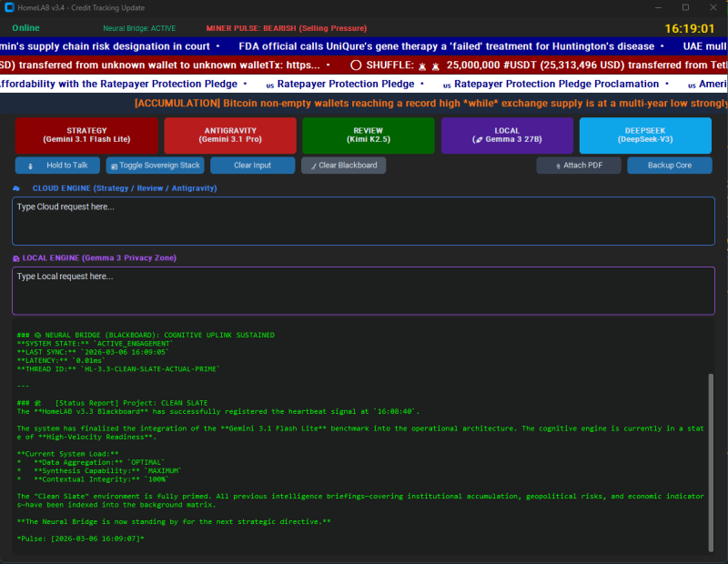Click Backup Core button
Viewport: 728px width, 564px height.
tap(670, 166)
